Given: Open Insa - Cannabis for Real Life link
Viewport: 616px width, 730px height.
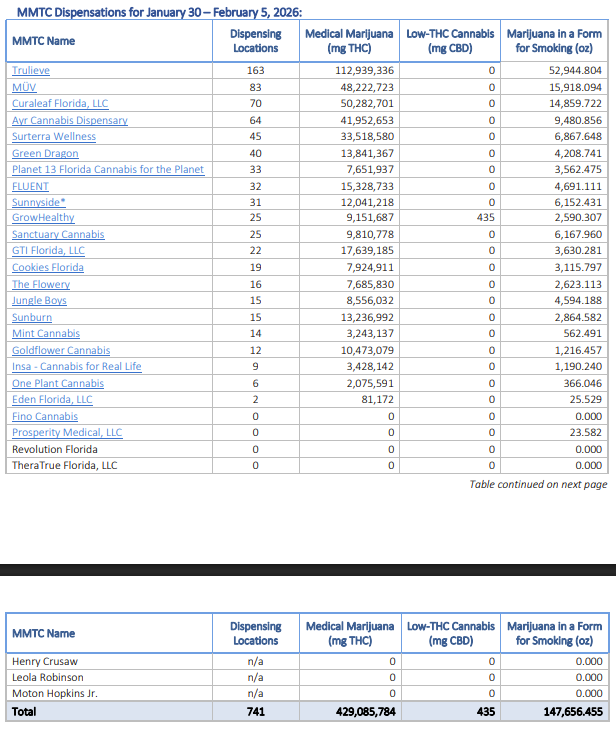Looking at the screenshot, I should point(77,366).
